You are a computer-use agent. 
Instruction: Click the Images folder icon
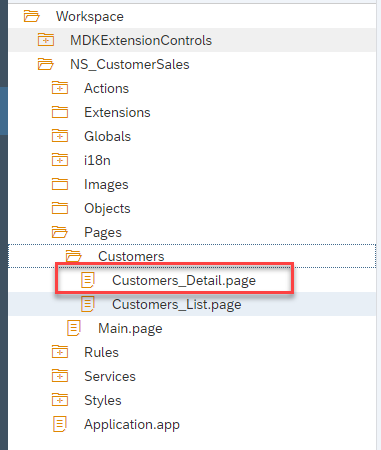pos(60,184)
